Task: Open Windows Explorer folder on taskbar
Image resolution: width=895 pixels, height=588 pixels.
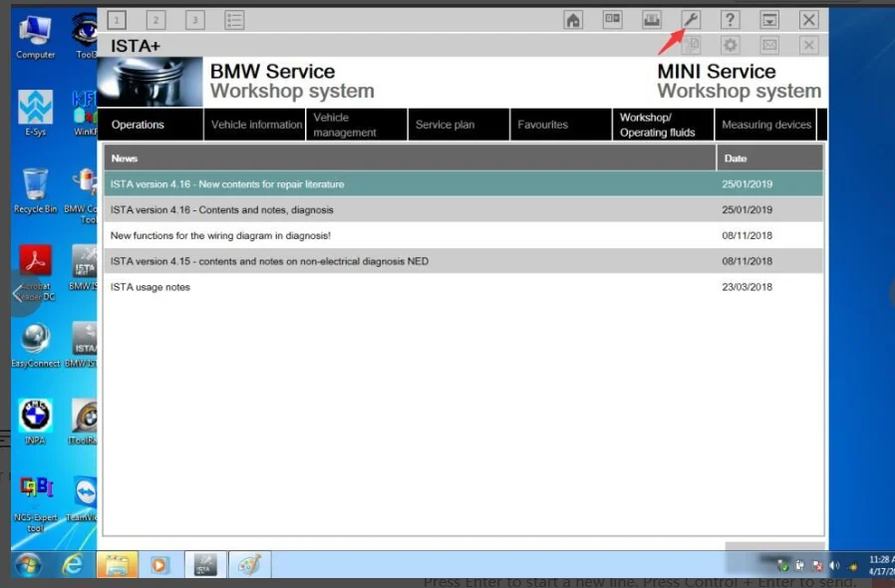Action: [117, 565]
